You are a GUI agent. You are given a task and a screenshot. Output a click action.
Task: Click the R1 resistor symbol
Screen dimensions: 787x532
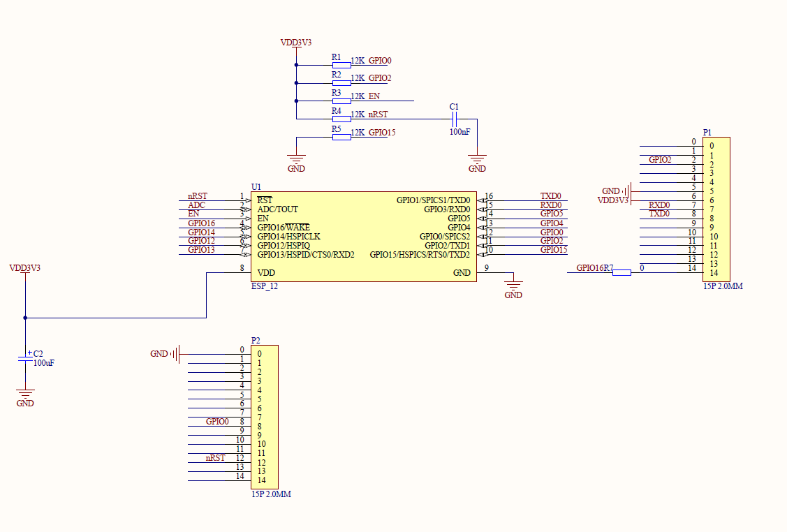(341, 65)
